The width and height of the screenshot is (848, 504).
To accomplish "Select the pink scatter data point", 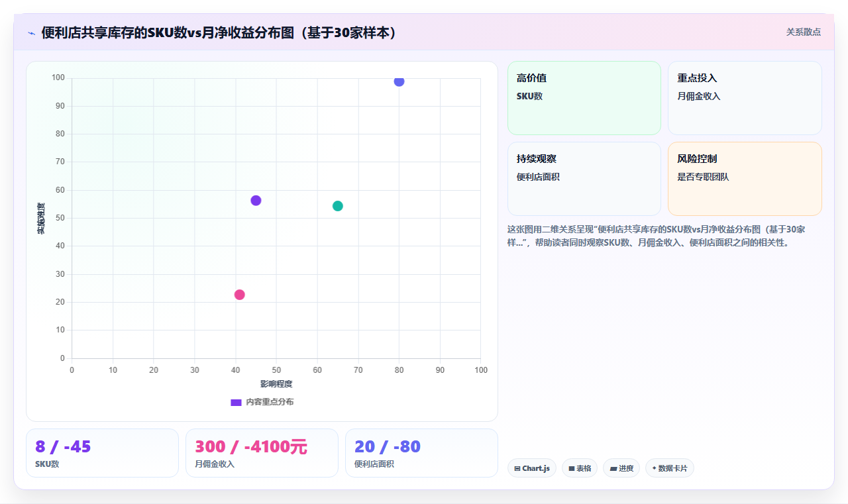I will (240, 295).
